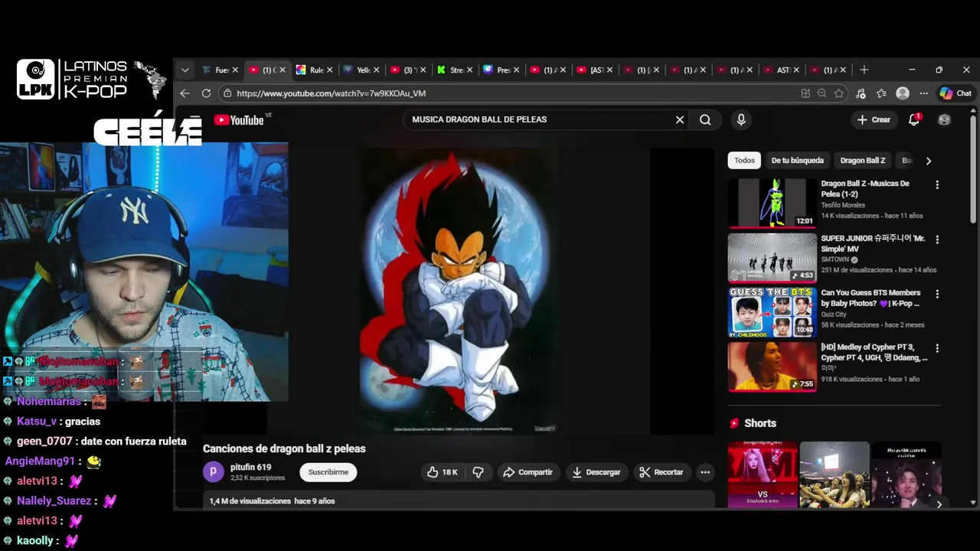Viewport: 980px width, 551px height.
Task: Open the browser profile avatar
Action: coord(903,93)
